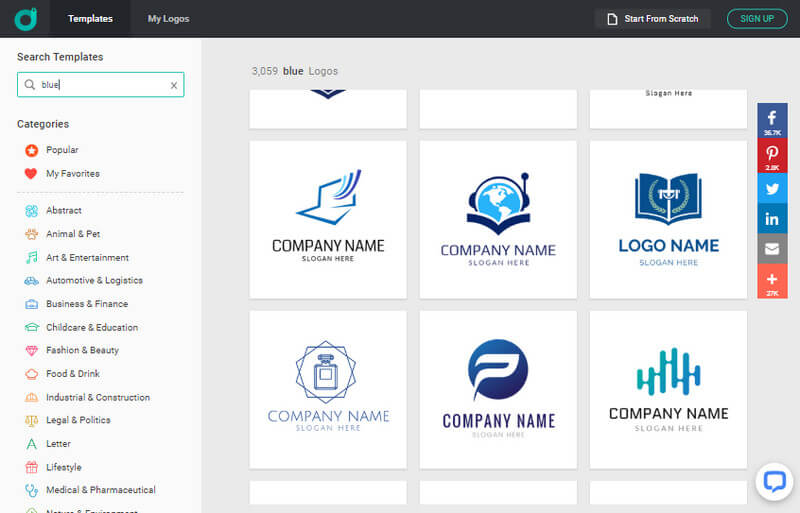
Task: Open the My Logos tab
Action: [x=168, y=19]
